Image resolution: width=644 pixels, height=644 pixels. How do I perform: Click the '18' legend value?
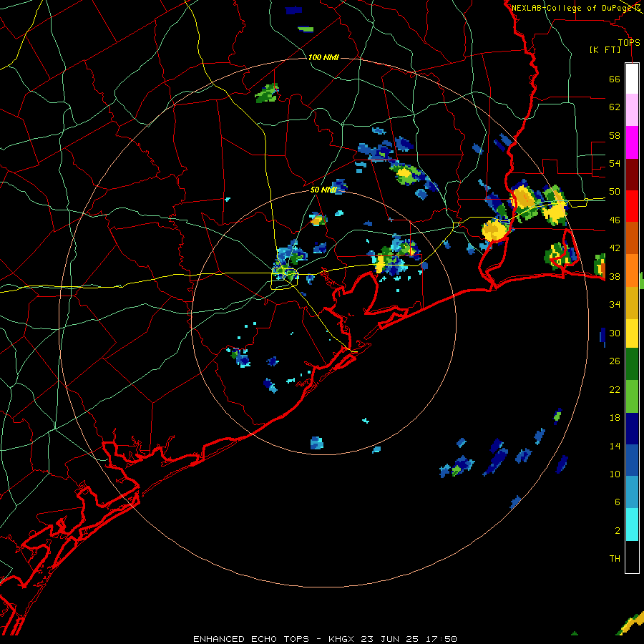click(615, 418)
